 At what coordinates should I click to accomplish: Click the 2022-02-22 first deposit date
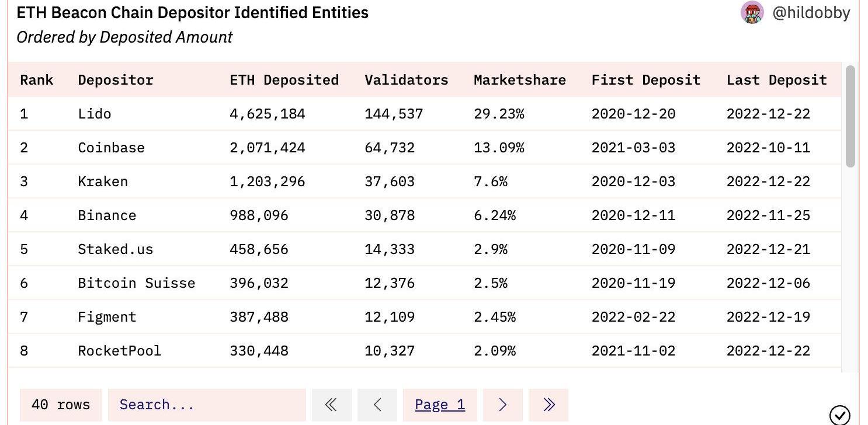[x=633, y=317]
